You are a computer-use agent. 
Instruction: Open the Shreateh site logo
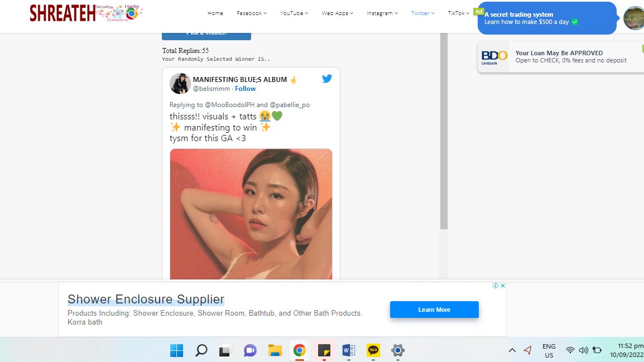[86, 13]
